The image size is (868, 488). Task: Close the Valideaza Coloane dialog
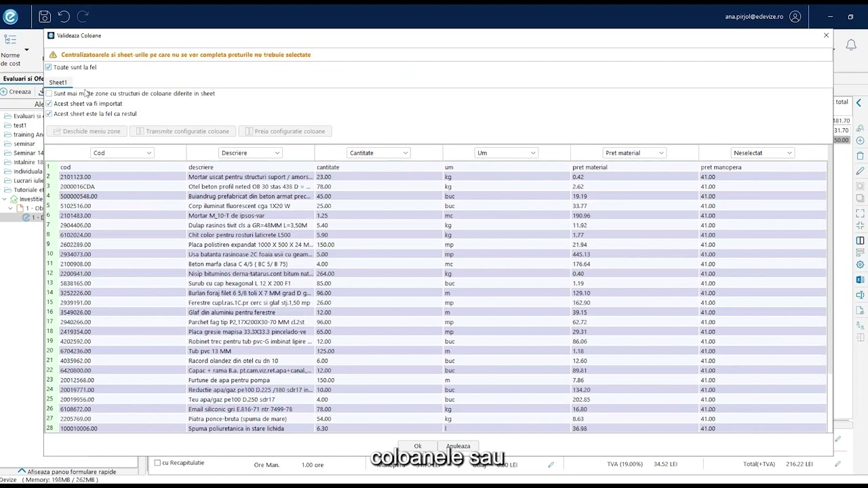coord(826,35)
